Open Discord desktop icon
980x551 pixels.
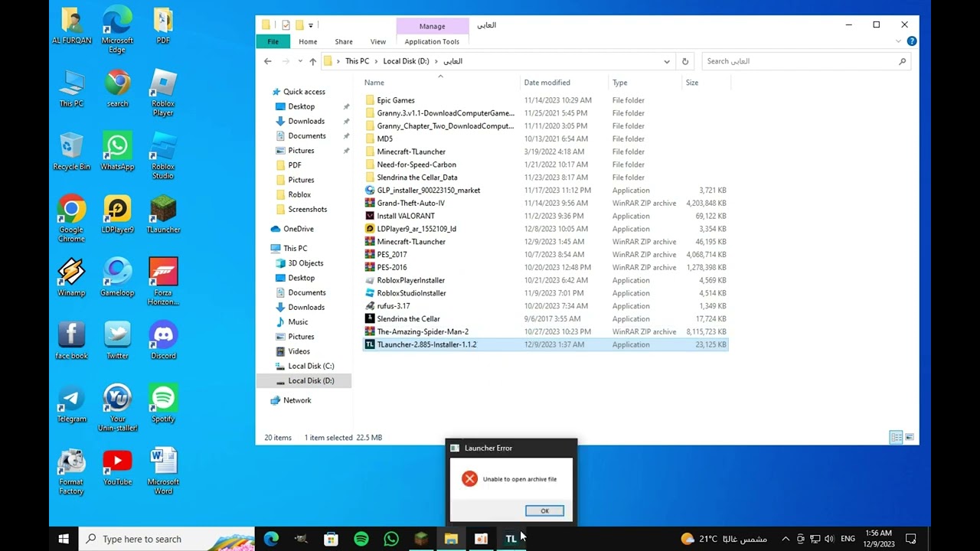(163, 340)
